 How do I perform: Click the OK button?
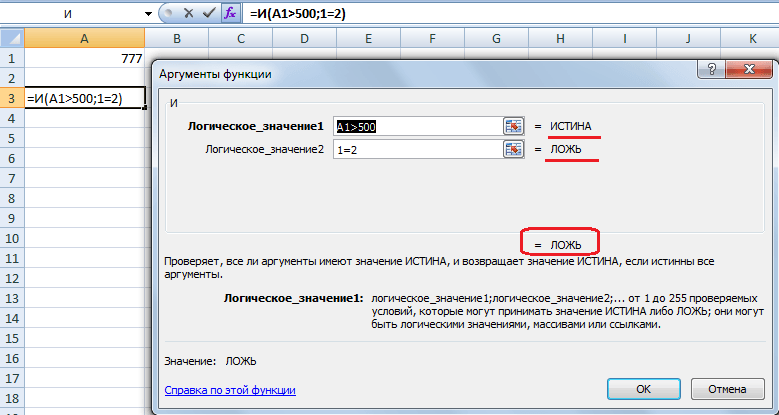click(643, 389)
